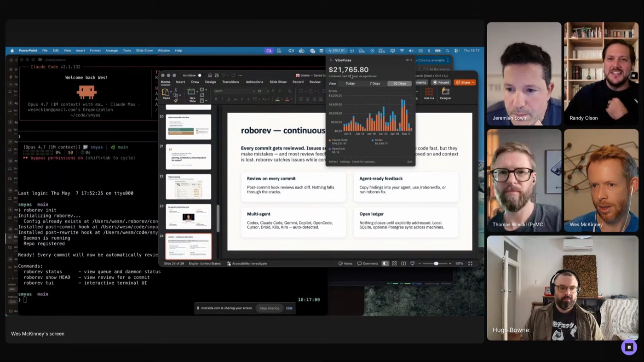Click the Cut scissors icon in ribbon
Screen dimensions: 644x362
(176, 90)
